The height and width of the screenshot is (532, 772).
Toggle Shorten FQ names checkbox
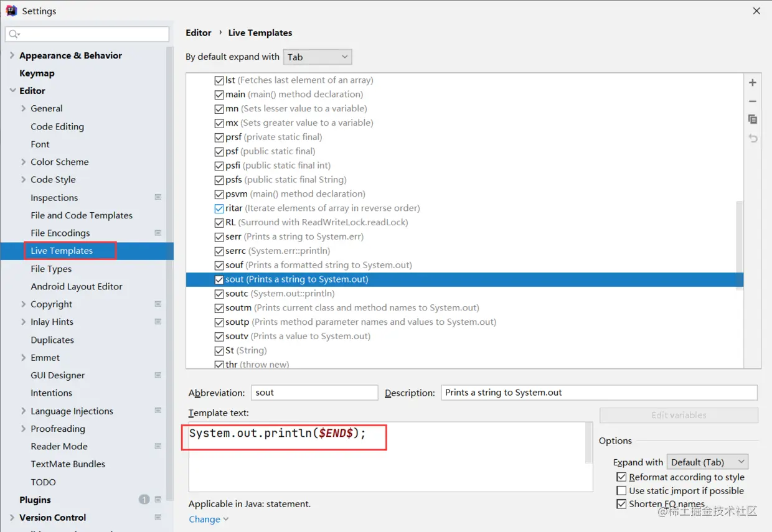pos(621,504)
